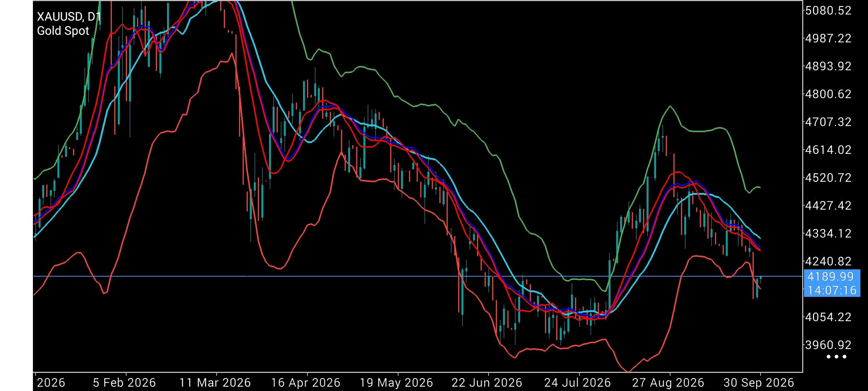Viewport: 868px width, 391px height.
Task: Tap the XAUUSD, D1 symbol label
Action: [x=69, y=17]
